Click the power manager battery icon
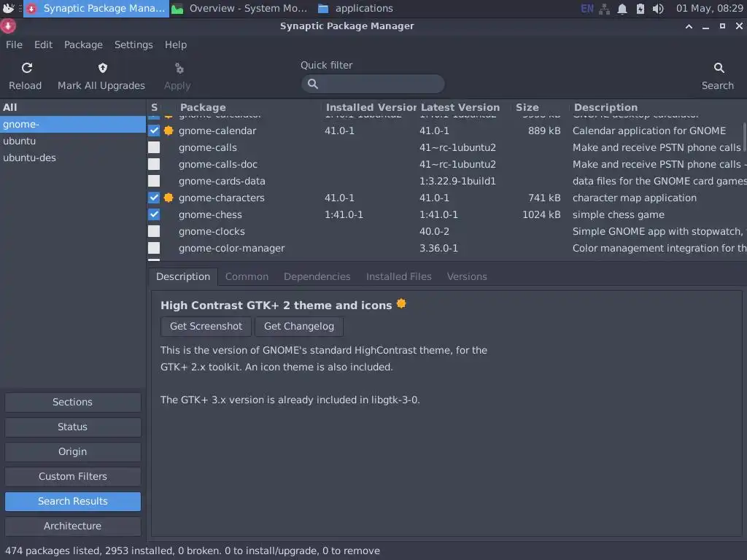Screen dimensions: 747x560 pyautogui.click(x=640, y=9)
